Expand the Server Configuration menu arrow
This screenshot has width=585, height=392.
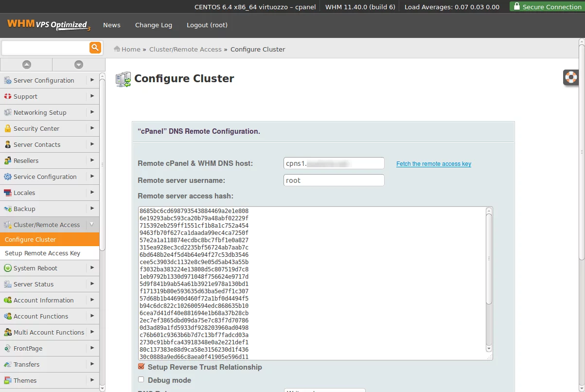[x=92, y=80]
